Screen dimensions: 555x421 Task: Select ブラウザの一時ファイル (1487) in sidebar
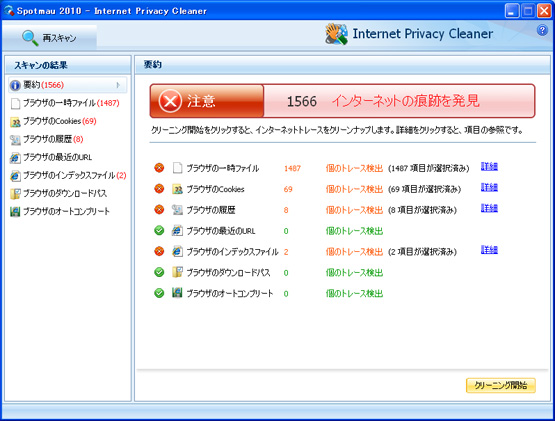click(65, 103)
